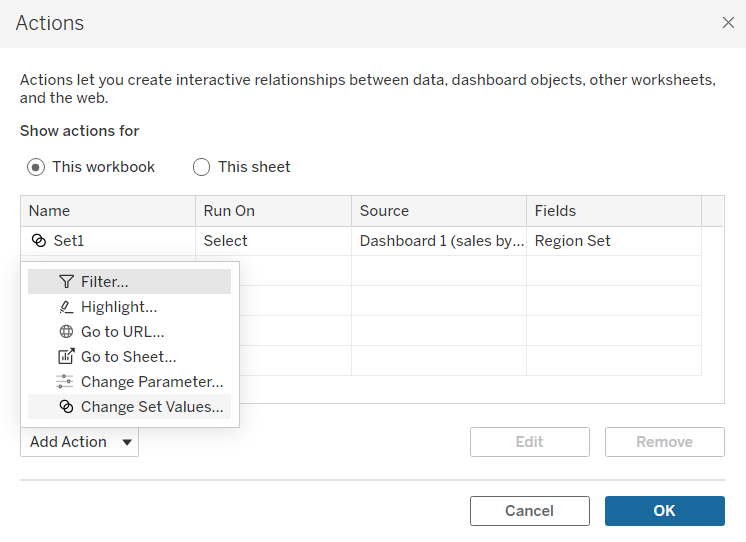Viewport: 746px width, 542px height.
Task: Click the set icon beside Set1
Action: (39, 241)
